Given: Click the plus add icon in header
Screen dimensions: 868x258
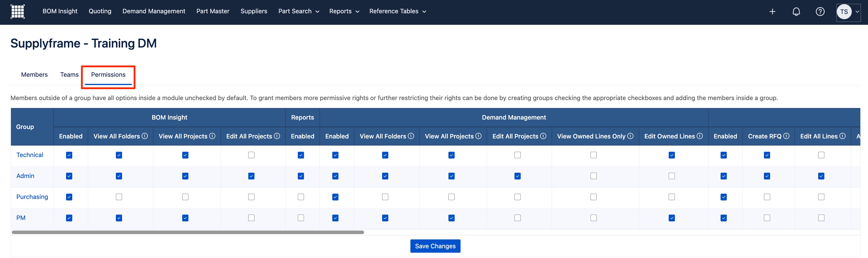Looking at the screenshot, I should [772, 12].
